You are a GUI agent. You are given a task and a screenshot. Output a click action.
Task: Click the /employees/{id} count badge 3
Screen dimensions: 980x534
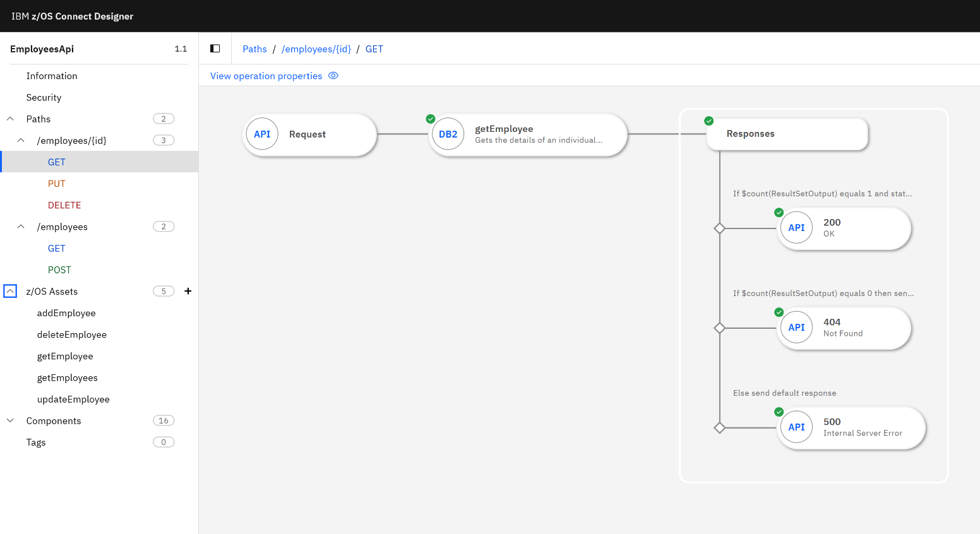[164, 140]
